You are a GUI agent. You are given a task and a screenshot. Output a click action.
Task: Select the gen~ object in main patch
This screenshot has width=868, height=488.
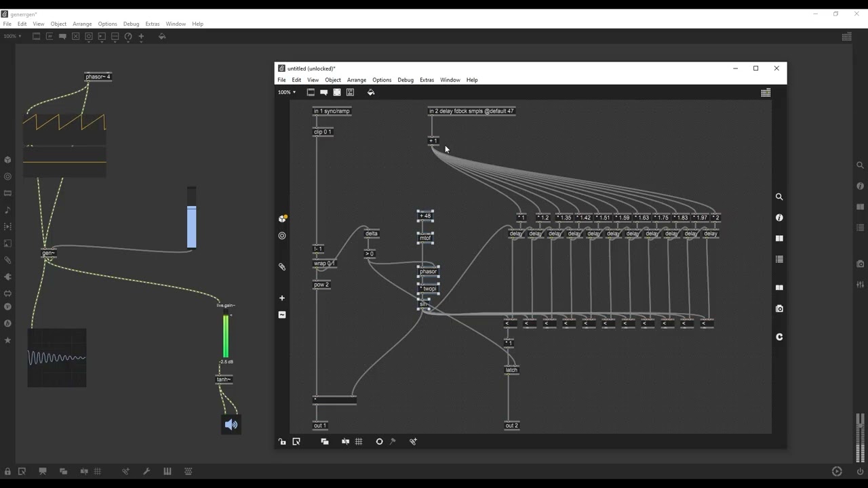[x=48, y=253]
